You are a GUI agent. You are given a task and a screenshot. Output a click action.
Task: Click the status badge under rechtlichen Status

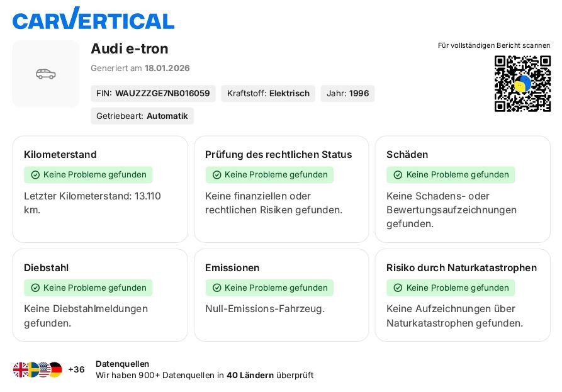[x=269, y=175]
